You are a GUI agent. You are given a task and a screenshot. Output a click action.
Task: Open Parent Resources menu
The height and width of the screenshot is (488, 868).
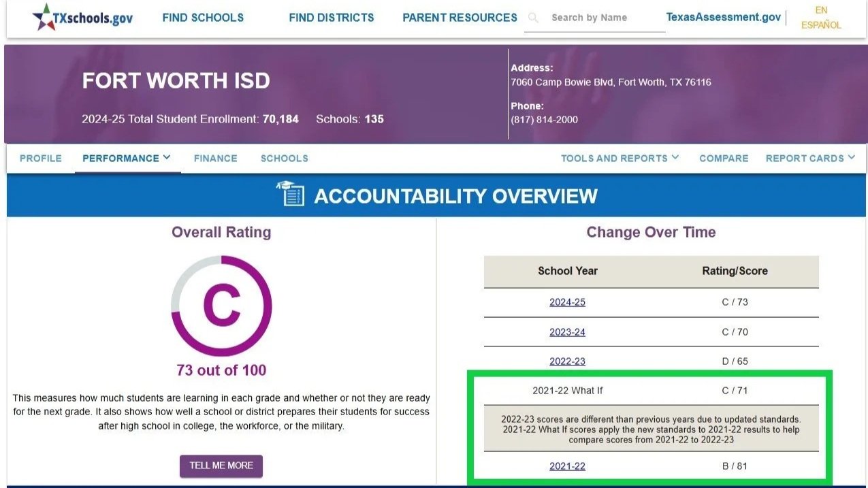[x=460, y=18]
